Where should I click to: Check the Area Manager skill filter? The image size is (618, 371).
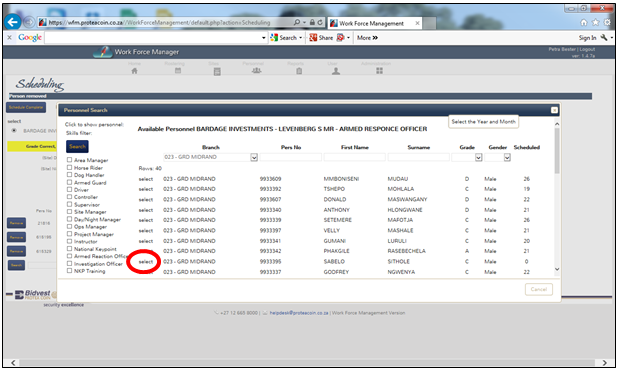click(x=69, y=160)
